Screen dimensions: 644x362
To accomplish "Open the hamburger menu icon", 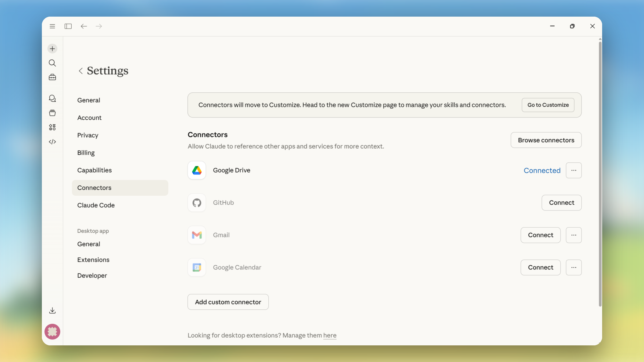I will [x=52, y=26].
